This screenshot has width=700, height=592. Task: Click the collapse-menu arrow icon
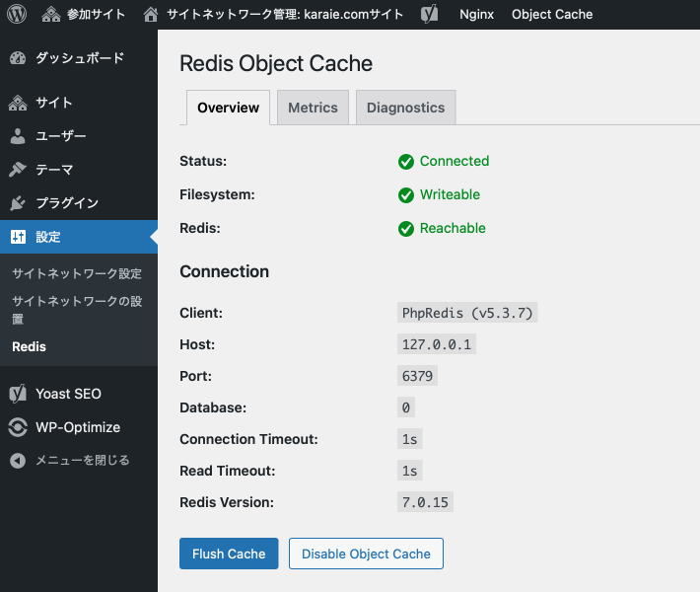(18, 461)
